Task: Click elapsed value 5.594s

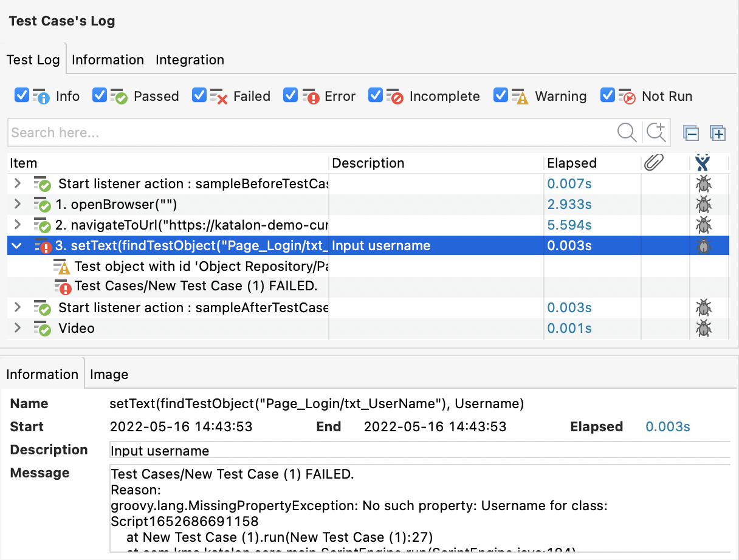Action: tap(569, 225)
